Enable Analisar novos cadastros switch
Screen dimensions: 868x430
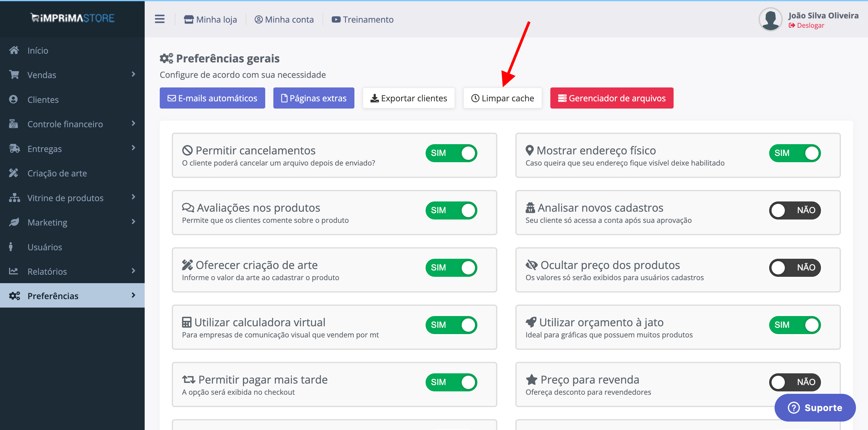[794, 210]
